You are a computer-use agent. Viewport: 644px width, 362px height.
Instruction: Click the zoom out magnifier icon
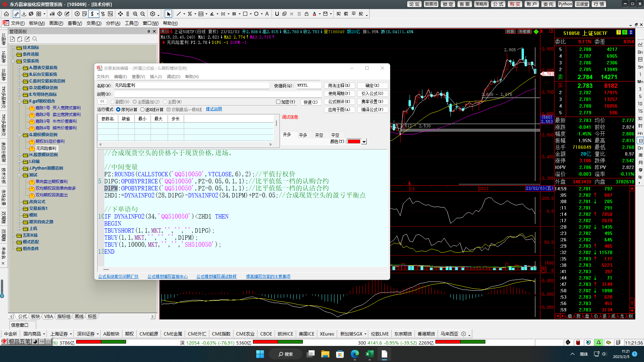tap(143, 14)
